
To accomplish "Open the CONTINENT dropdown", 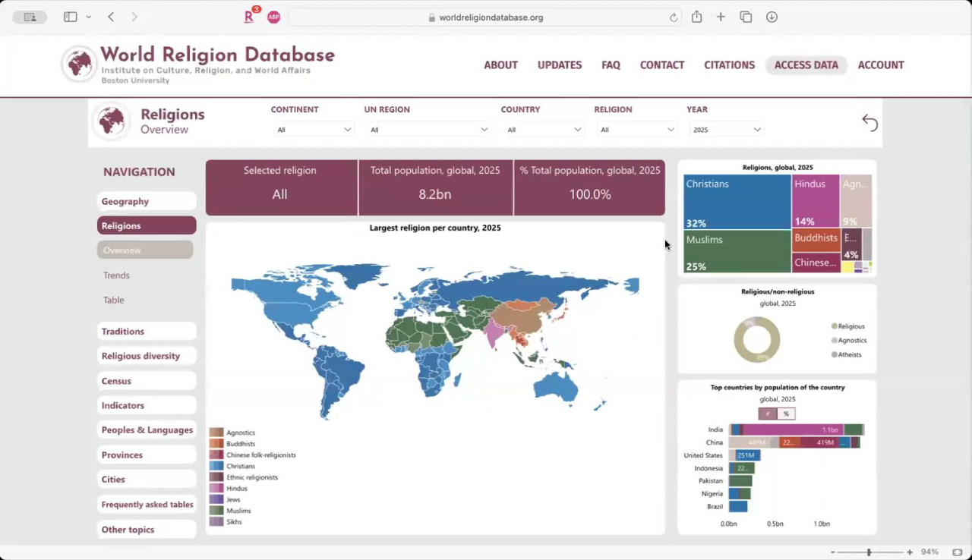I will tap(314, 130).
